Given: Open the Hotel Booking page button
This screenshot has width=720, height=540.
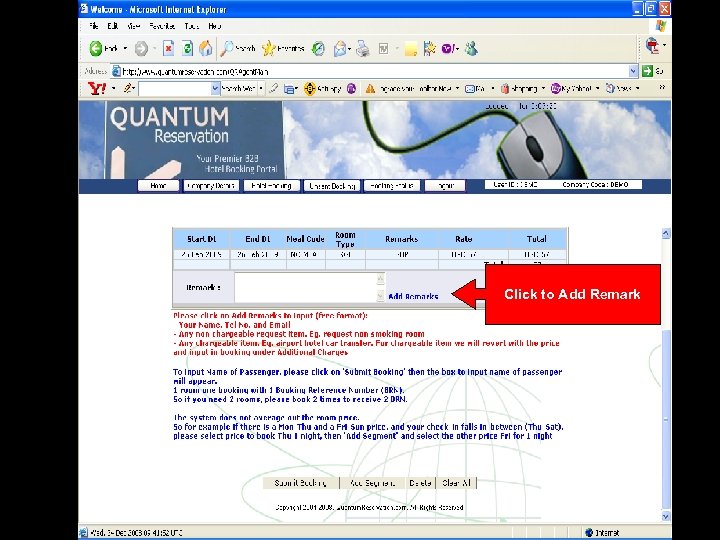Looking at the screenshot, I should click(271, 186).
